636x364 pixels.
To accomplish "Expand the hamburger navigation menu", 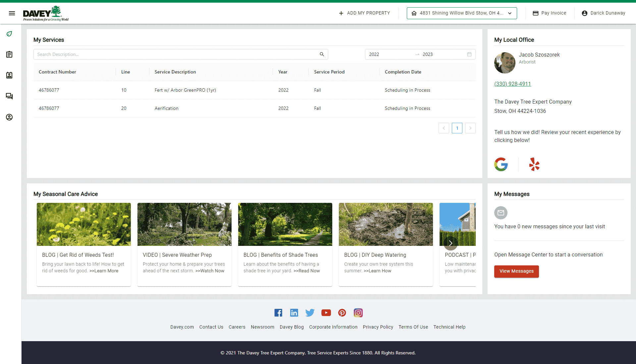I will point(12,13).
